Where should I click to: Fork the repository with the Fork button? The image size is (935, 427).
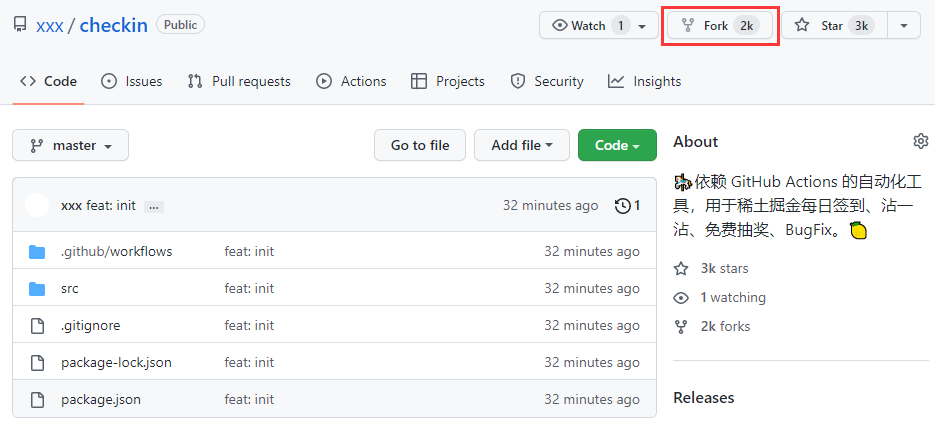[720, 26]
